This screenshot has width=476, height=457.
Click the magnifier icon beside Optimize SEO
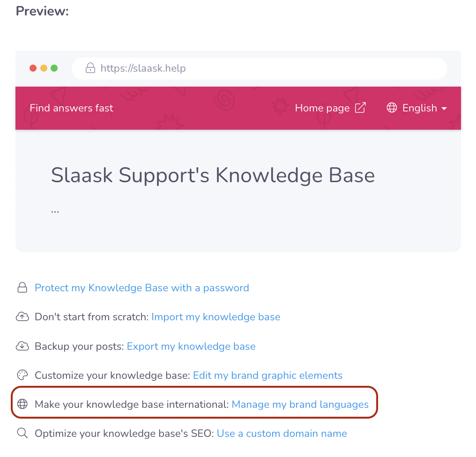tap(22, 434)
